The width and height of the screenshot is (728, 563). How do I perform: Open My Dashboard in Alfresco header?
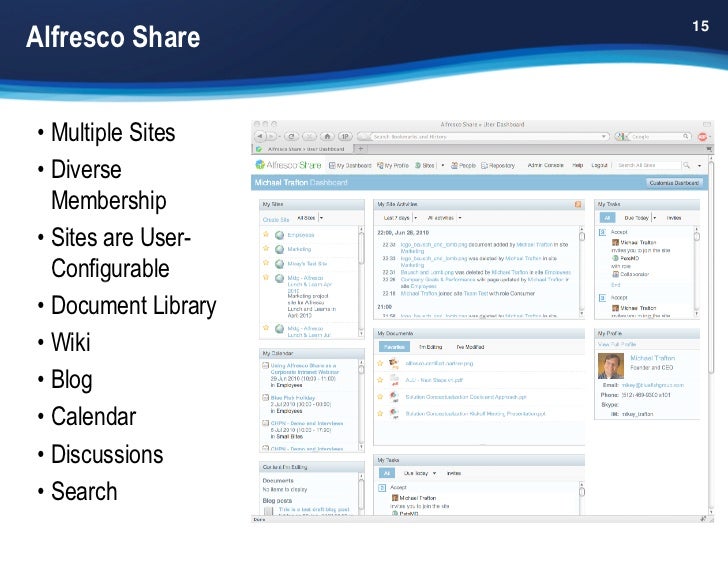pyautogui.click(x=350, y=165)
